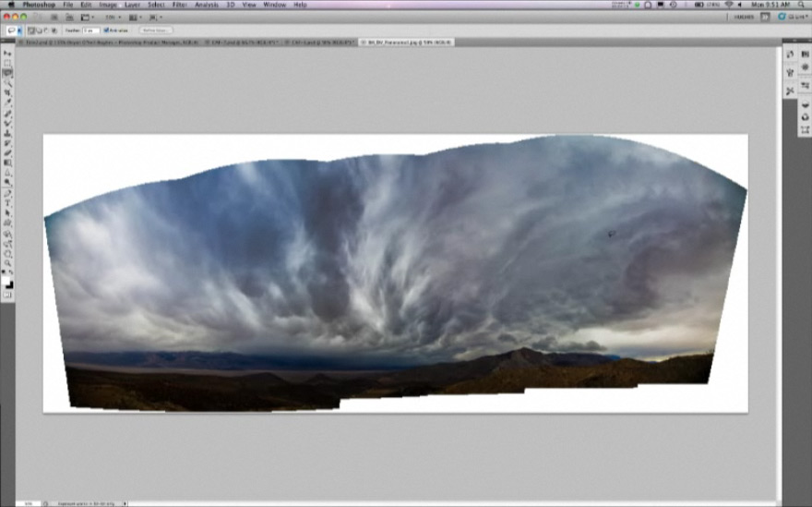Open the Layers panel icon in right dock
Viewport: 812px width, 507px height.
[806, 103]
